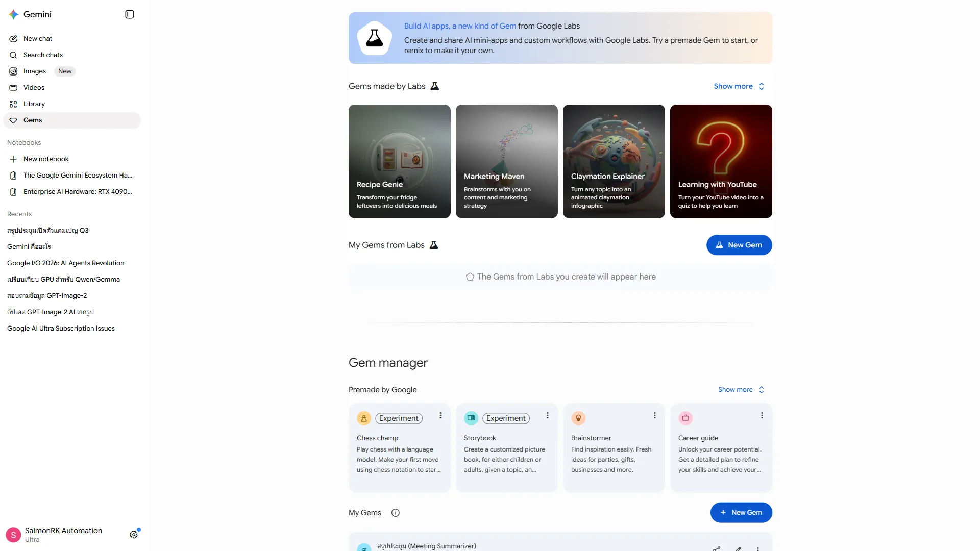
Task: Click the Labs flask icon in the banner
Action: pos(374,38)
